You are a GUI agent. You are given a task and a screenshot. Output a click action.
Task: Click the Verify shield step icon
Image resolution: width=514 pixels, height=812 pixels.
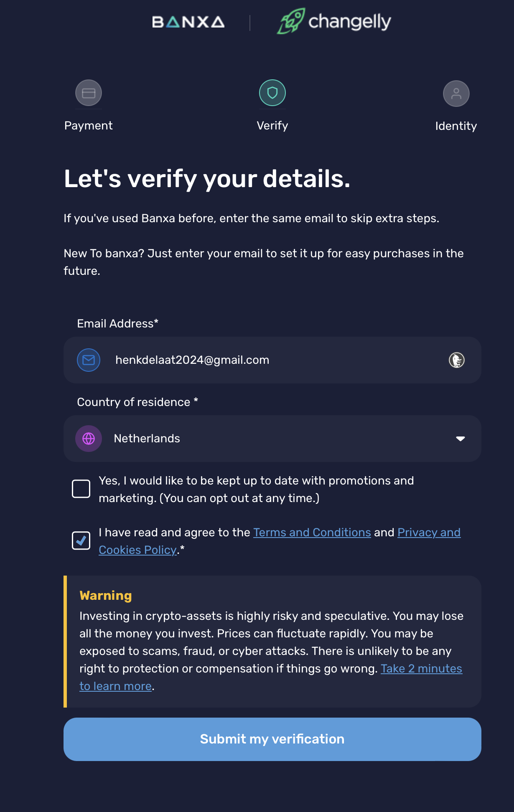(272, 93)
